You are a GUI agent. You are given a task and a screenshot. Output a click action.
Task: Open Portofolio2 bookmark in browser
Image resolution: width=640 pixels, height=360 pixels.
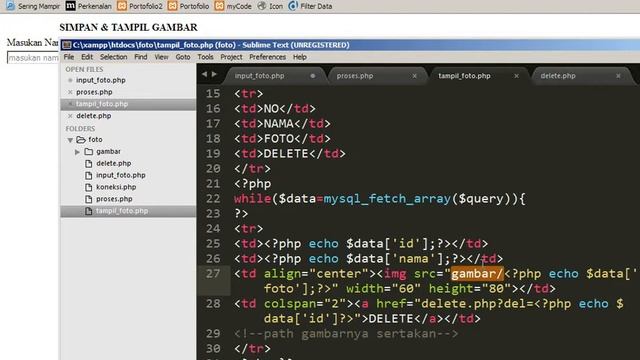pyautogui.click(x=140, y=6)
